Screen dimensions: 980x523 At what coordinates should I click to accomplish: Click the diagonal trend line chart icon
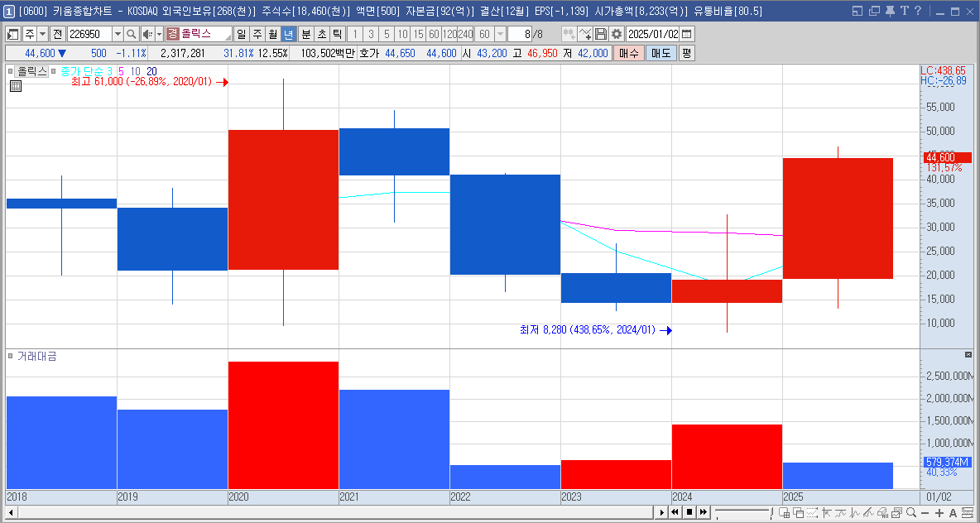point(868,512)
